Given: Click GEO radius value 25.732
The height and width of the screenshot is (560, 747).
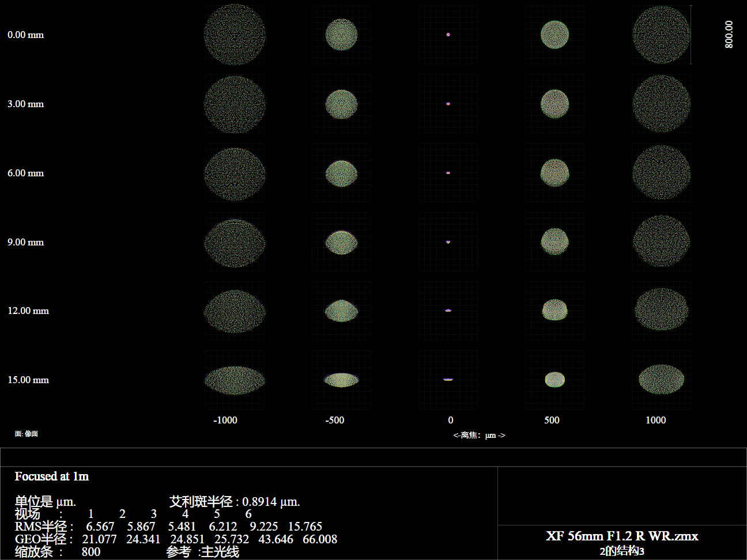Looking at the screenshot, I should (x=232, y=539).
